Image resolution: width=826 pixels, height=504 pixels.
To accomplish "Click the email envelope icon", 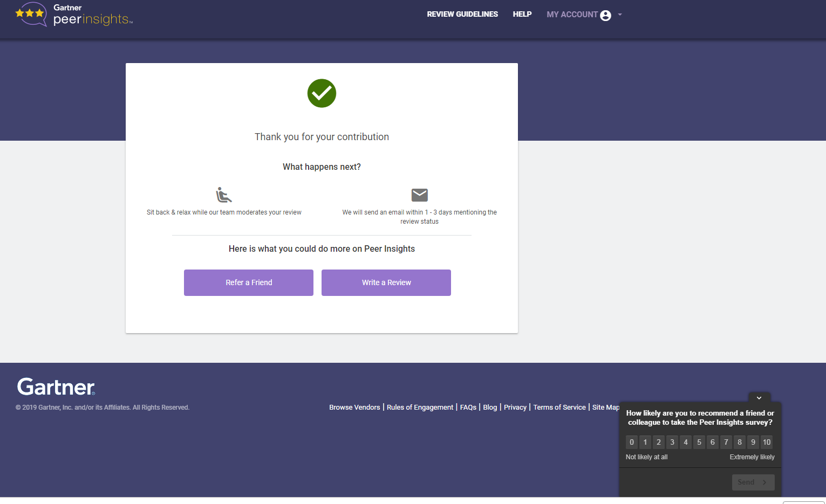I will coord(419,195).
